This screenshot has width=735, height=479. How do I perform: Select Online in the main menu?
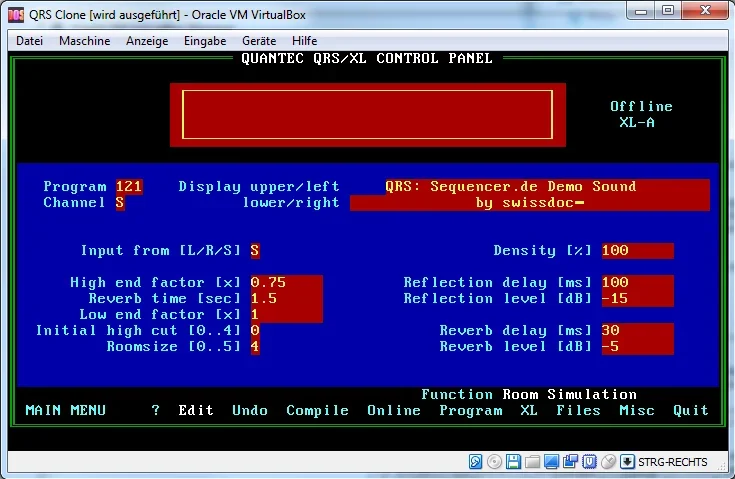[x=394, y=410]
